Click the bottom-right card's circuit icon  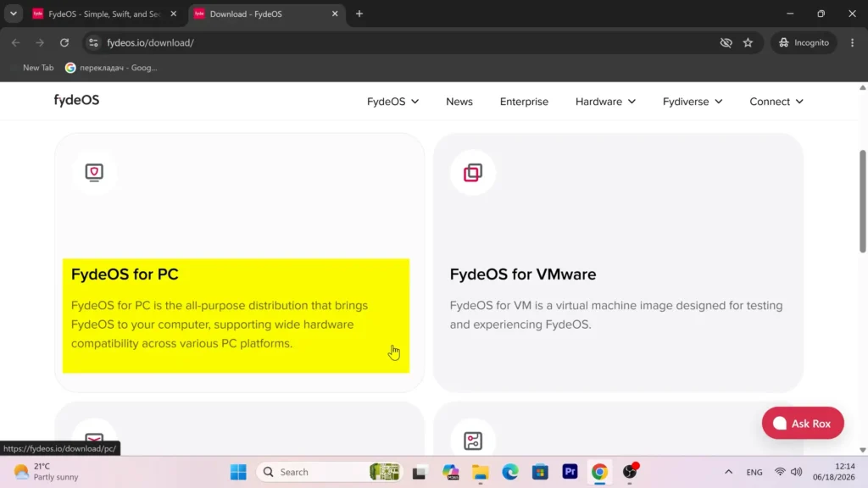tap(473, 441)
